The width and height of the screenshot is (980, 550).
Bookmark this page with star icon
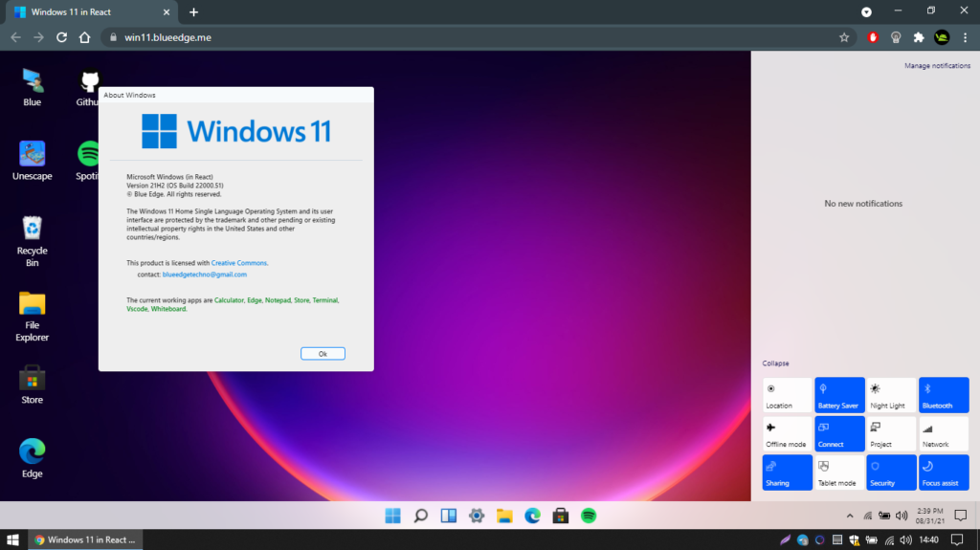pyautogui.click(x=844, y=37)
